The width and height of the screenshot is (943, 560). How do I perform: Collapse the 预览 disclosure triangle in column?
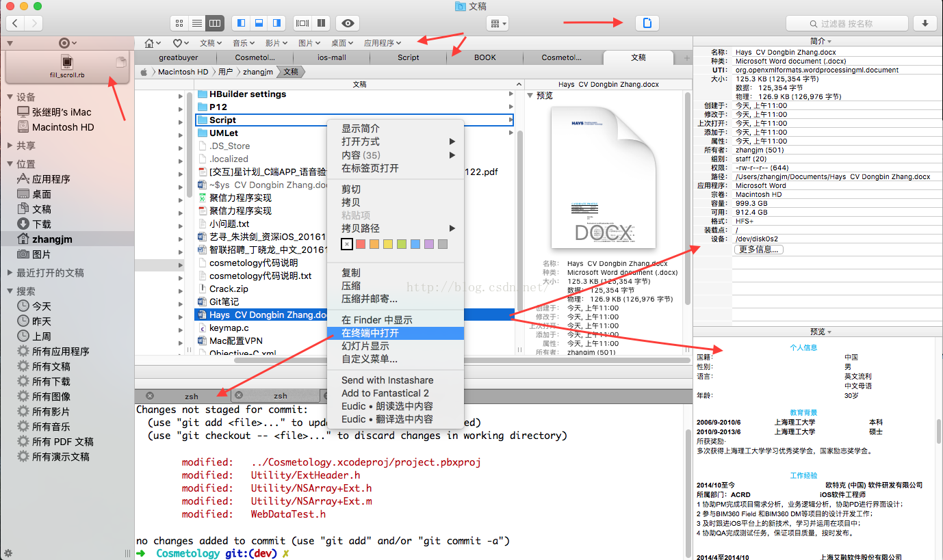pos(530,96)
